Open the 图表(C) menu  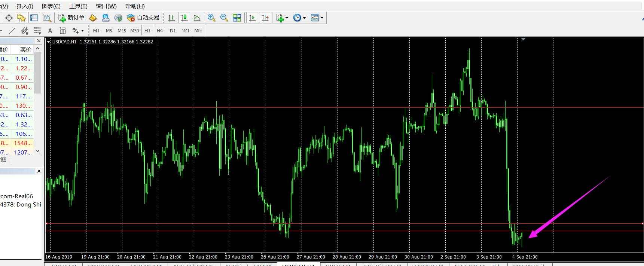click(51, 6)
